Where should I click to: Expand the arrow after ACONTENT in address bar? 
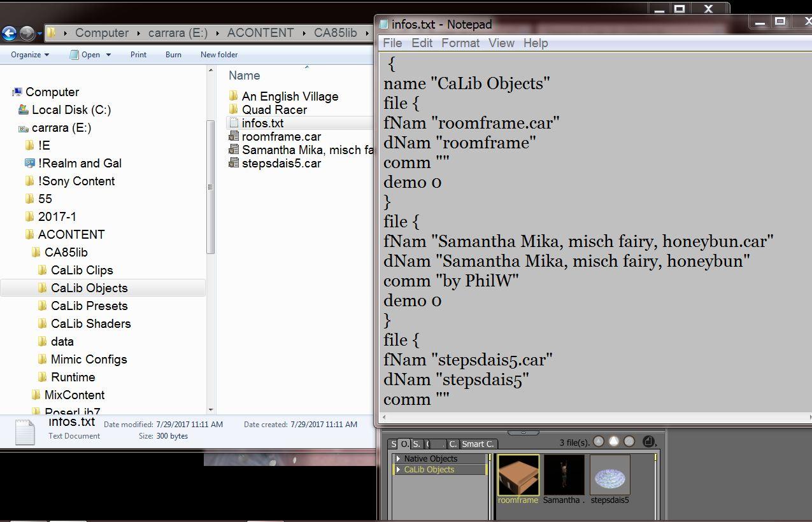(304, 32)
